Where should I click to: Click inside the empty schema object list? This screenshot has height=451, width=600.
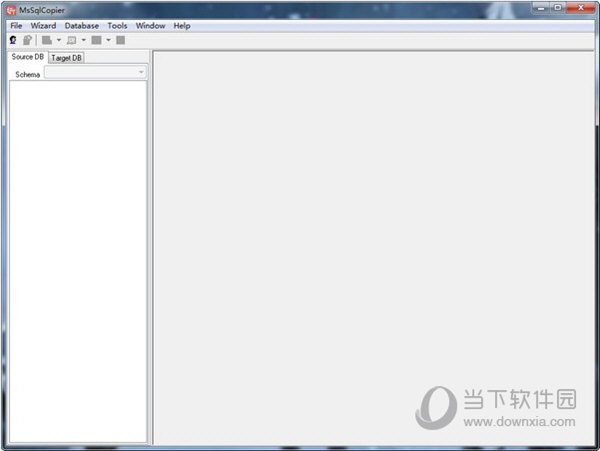78,262
